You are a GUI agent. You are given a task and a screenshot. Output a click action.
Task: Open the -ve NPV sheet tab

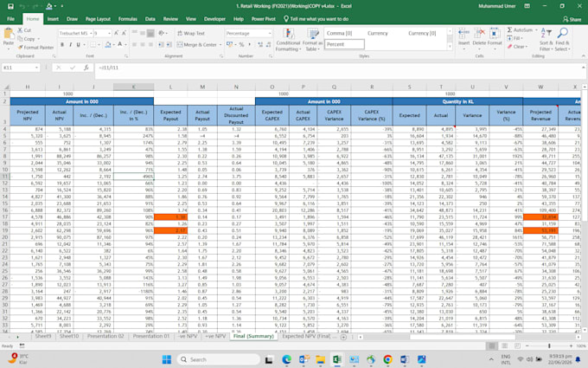point(188,337)
